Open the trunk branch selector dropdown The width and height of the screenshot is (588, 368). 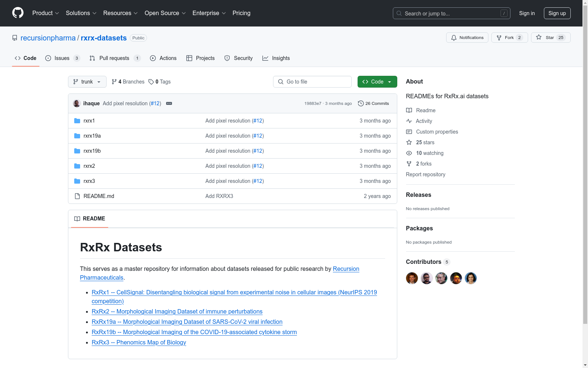click(x=87, y=82)
